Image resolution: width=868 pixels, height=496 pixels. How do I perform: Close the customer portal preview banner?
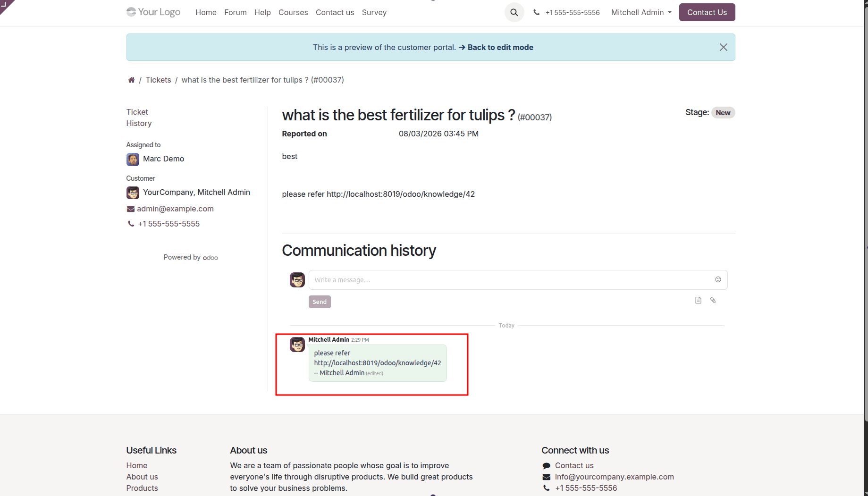[x=723, y=47]
